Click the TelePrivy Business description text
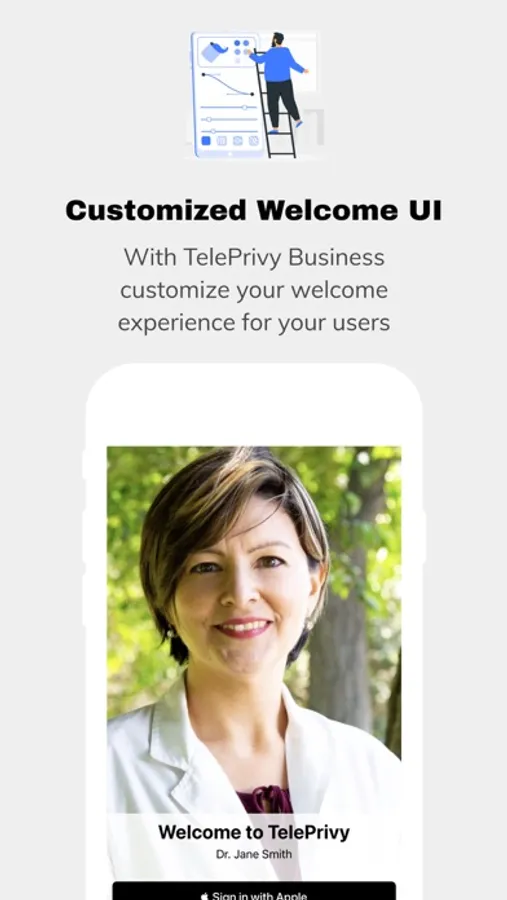This screenshot has width=507, height=900. [254, 290]
